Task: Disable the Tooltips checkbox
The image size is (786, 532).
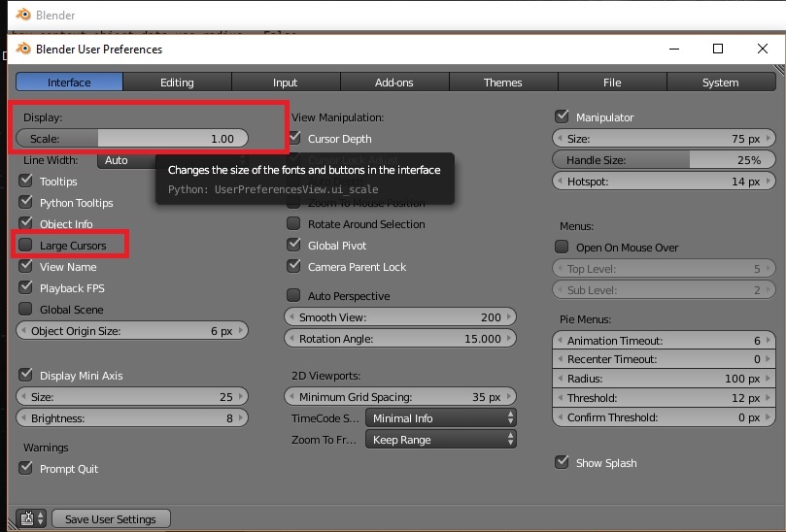Action: tap(25, 181)
